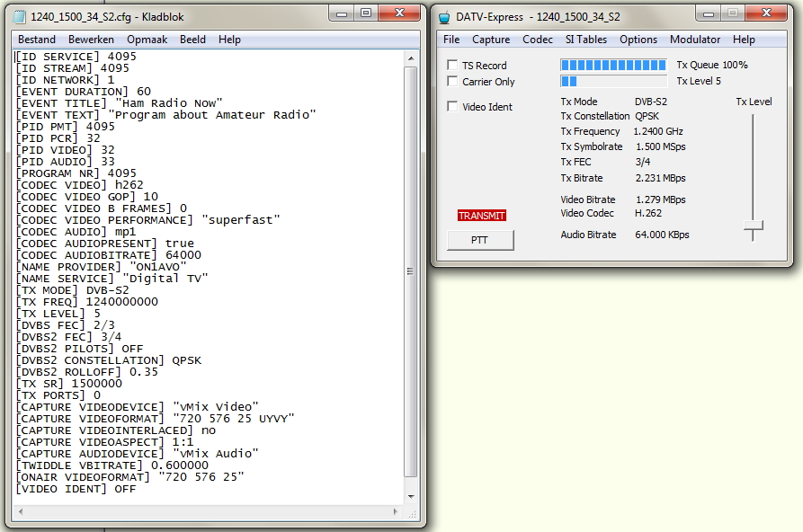Click the Tx FEC value '3/4'
Viewport: 803px width, 532px height.
(x=642, y=162)
